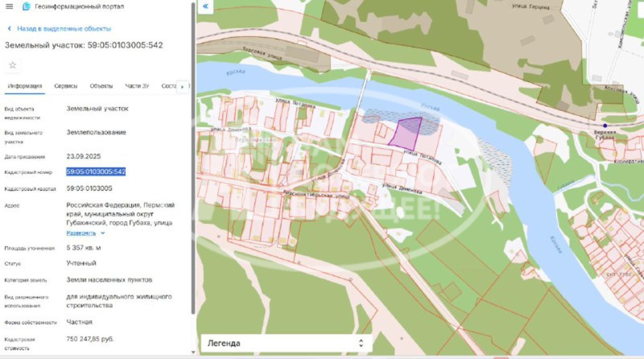Expand the address with Развернуть link

click(x=81, y=233)
